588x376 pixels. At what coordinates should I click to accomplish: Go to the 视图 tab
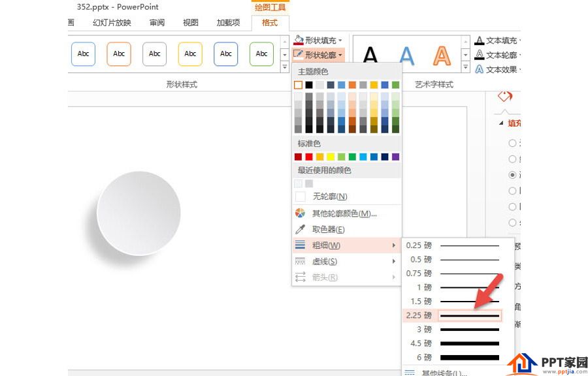click(191, 22)
